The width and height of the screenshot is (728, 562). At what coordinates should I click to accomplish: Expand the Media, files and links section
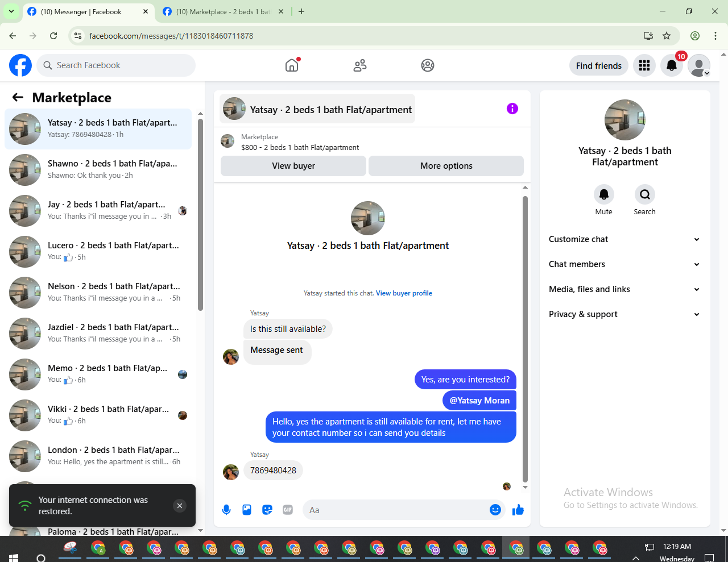624,289
